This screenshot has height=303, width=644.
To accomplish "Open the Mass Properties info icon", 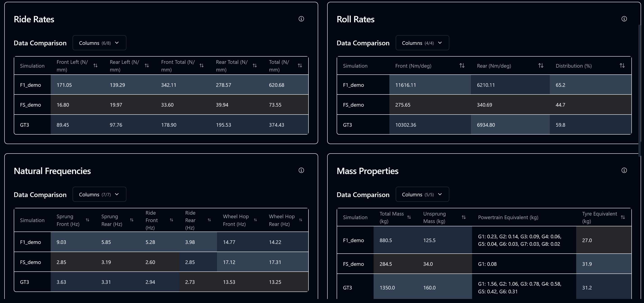I will pyautogui.click(x=624, y=170).
